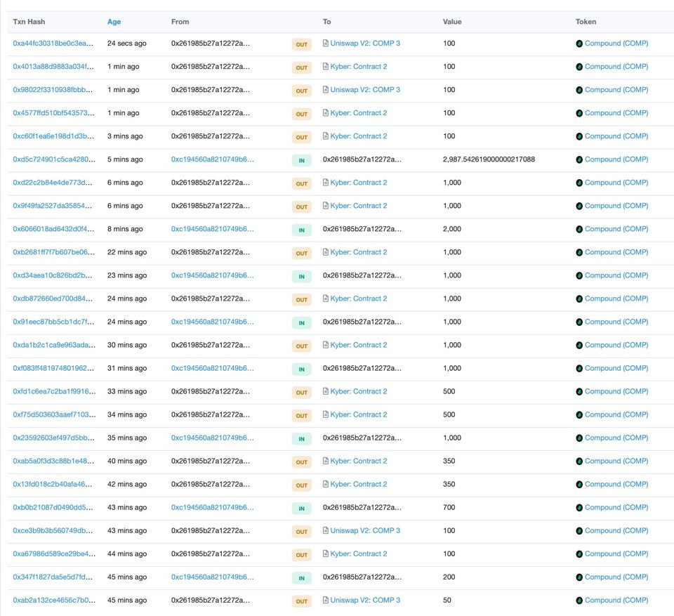The width and height of the screenshot is (674, 616).
Task: Open Compound (COMP) link in row 0x4013a88d9883a034f
Action: tap(616, 66)
